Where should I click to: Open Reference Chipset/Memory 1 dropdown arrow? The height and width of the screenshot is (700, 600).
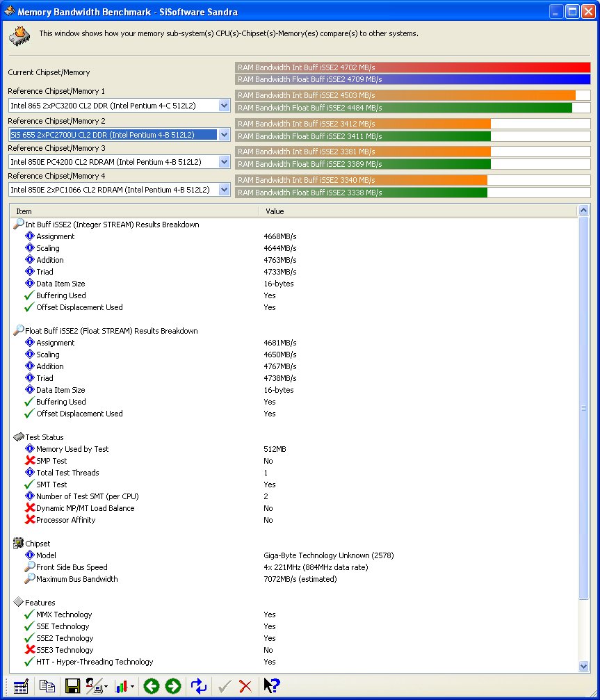tap(224, 106)
